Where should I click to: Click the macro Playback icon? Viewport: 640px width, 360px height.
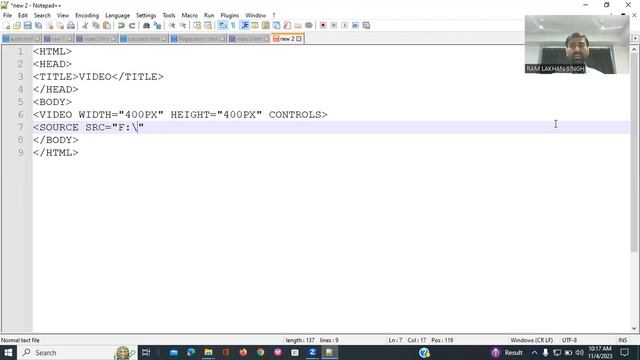[x=344, y=25]
